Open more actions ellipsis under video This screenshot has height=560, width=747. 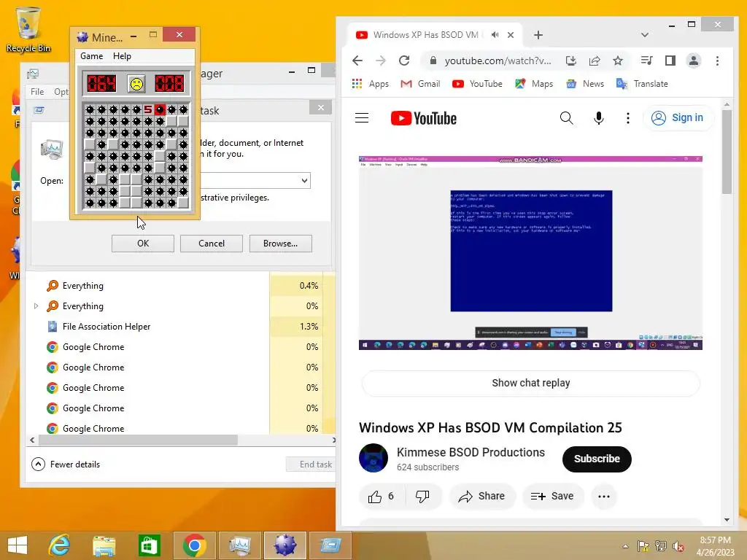point(604,497)
